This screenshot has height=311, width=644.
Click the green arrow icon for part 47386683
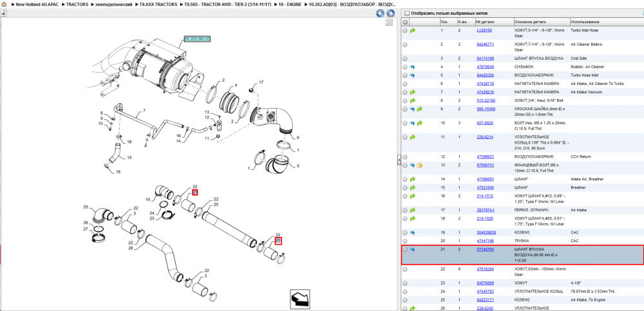[x=413, y=179]
